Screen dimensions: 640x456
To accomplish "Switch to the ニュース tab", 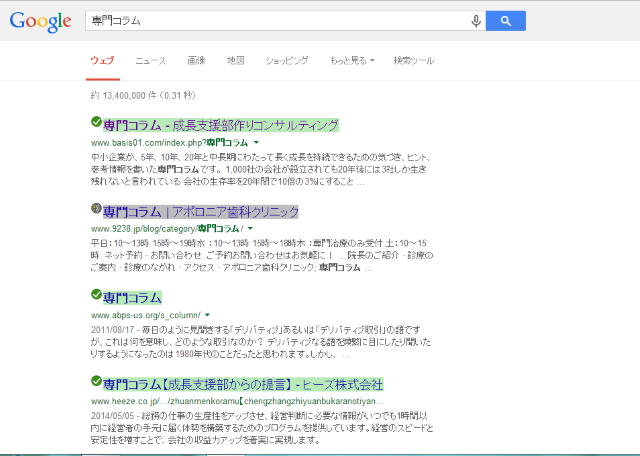I will click(x=151, y=60).
